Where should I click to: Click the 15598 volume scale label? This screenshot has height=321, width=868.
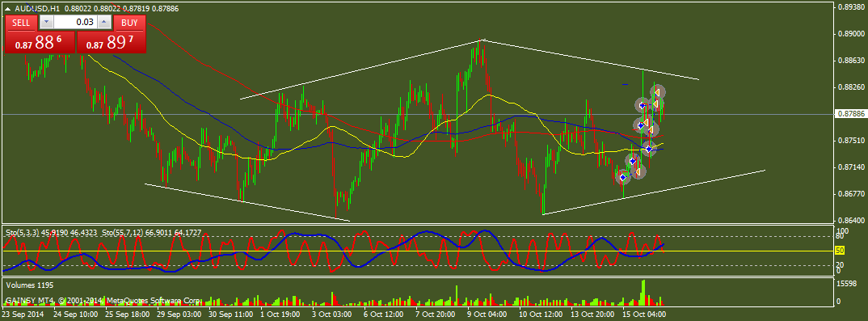846,284
